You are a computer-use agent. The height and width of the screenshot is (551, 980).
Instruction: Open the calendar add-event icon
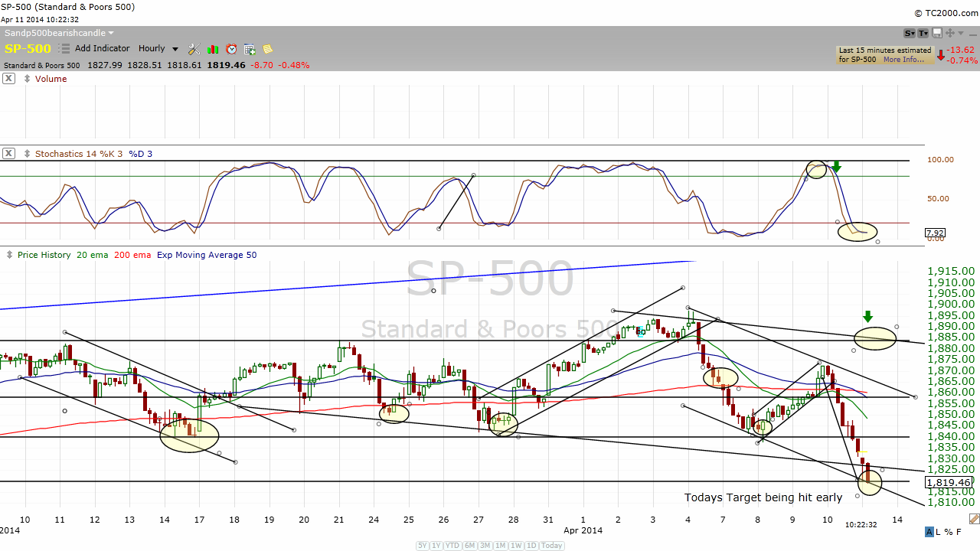coord(250,49)
